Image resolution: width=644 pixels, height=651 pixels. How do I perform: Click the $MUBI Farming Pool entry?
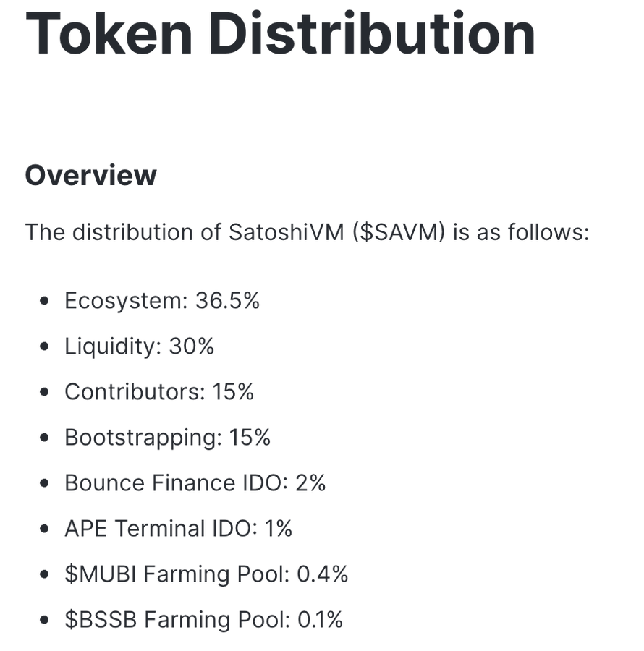pos(177,574)
